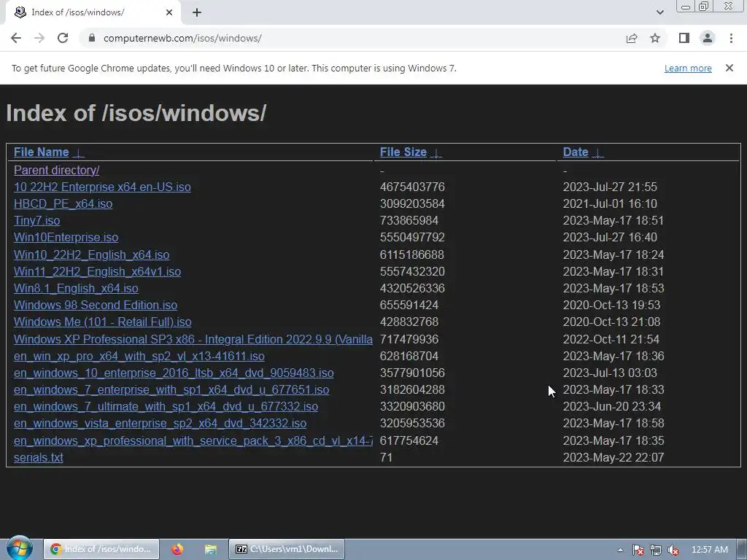Download Win11_22H2_English_x64v1.iso
Viewport: 747px width, 560px height.
[x=97, y=271]
